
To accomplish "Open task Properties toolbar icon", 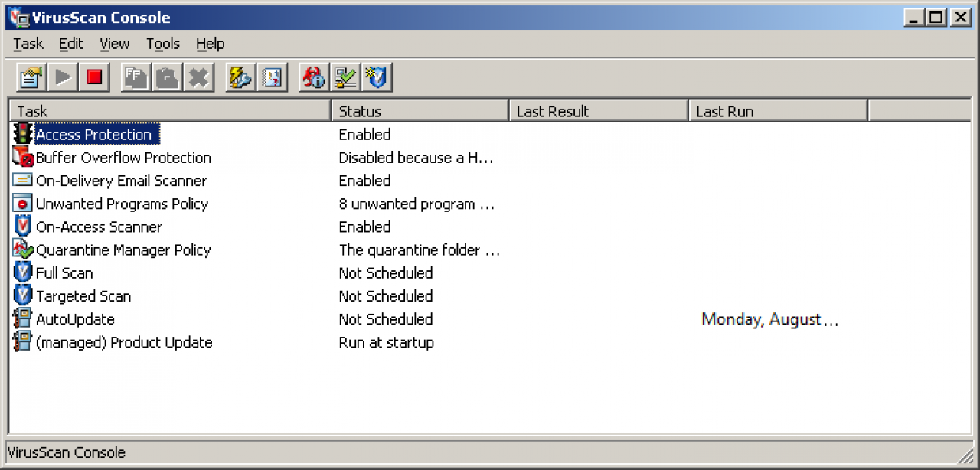I will coord(31,77).
